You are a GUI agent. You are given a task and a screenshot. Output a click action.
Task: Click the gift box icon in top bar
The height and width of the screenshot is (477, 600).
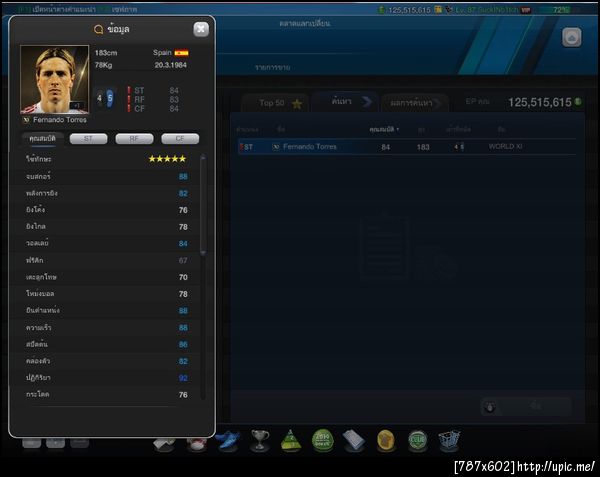pos(438,10)
